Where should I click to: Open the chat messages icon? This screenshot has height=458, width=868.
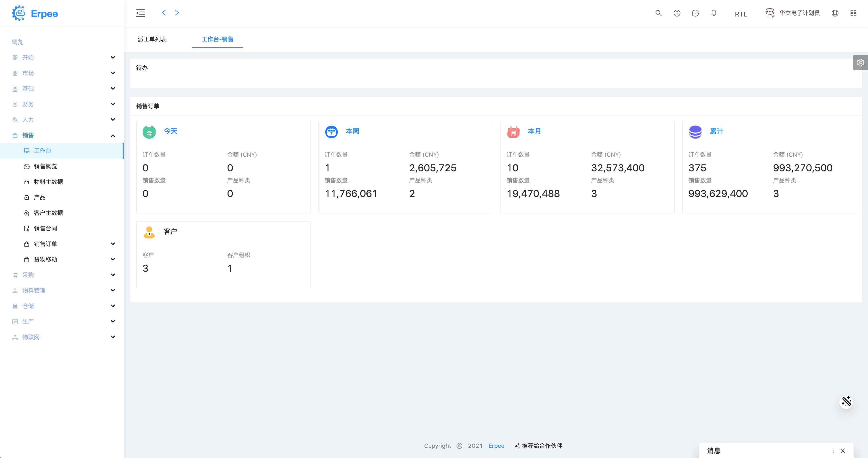[x=695, y=13]
